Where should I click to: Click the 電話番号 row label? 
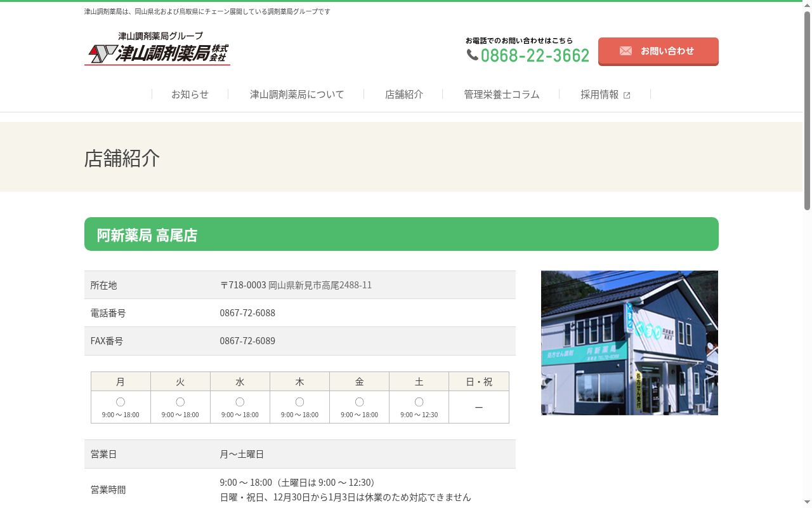point(108,313)
